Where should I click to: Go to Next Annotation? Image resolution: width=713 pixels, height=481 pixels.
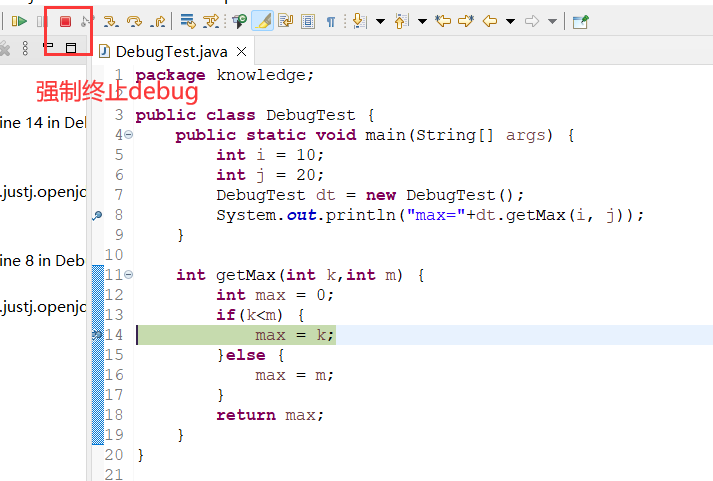click(x=359, y=21)
